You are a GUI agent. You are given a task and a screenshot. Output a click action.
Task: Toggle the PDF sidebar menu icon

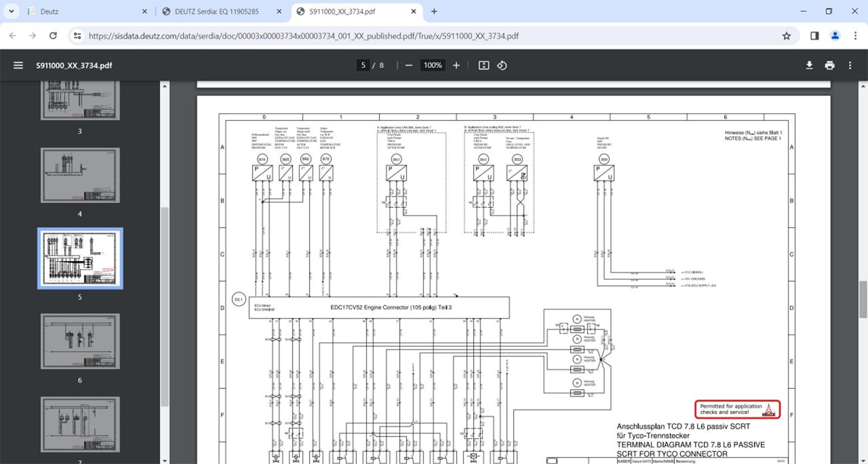pos(18,65)
